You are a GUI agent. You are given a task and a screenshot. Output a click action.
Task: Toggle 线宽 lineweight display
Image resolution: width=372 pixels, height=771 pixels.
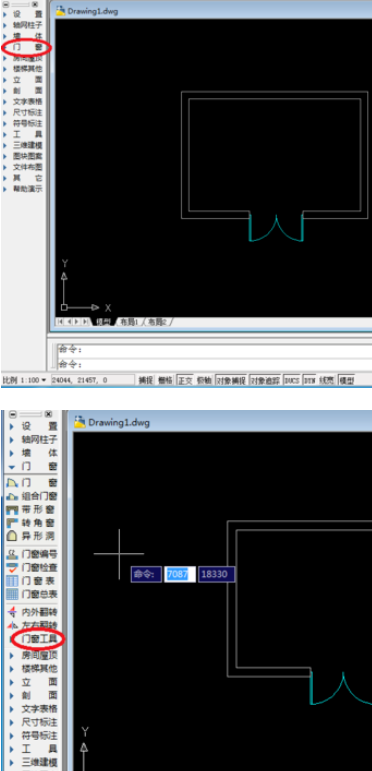tap(326, 380)
